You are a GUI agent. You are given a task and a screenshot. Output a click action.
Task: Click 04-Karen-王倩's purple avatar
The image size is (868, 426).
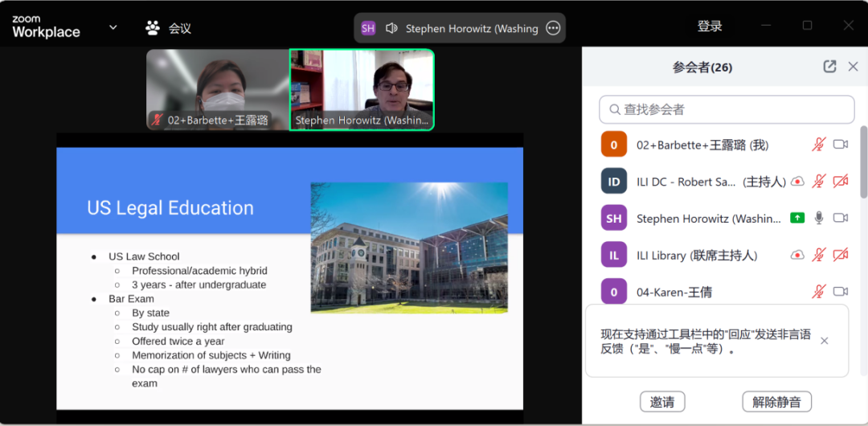pos(614,292)
